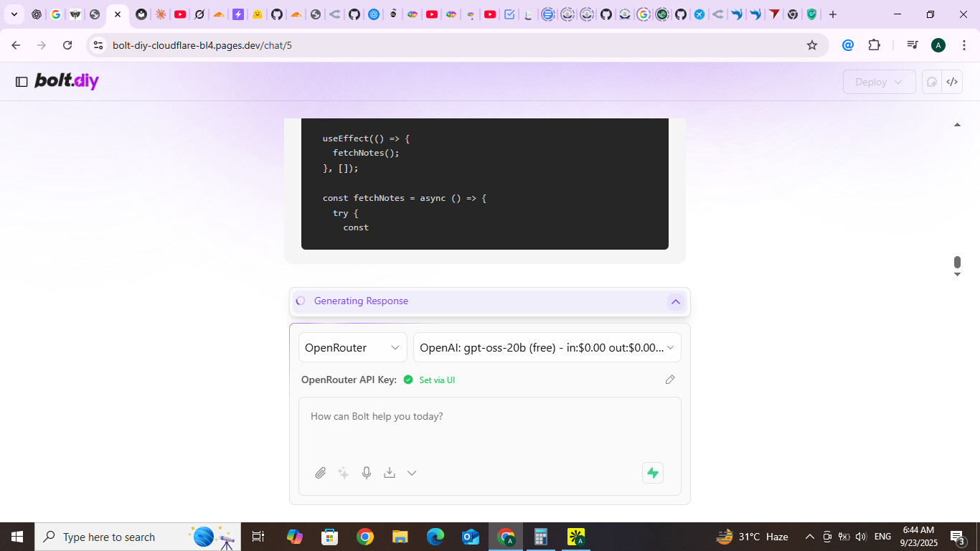980x551 pixels.
Task: Click the attach file paperclip icon
Action: tap(321, 473)
